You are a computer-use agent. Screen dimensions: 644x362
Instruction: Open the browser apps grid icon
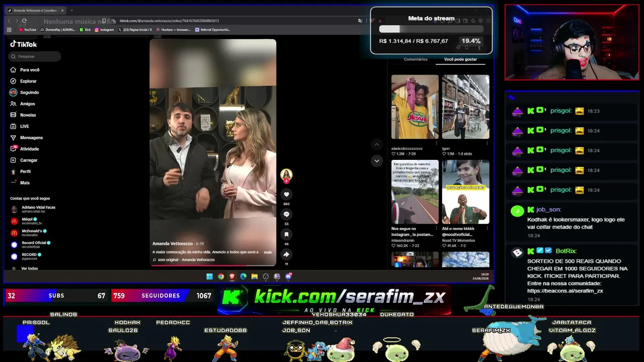tap(9, 30)
